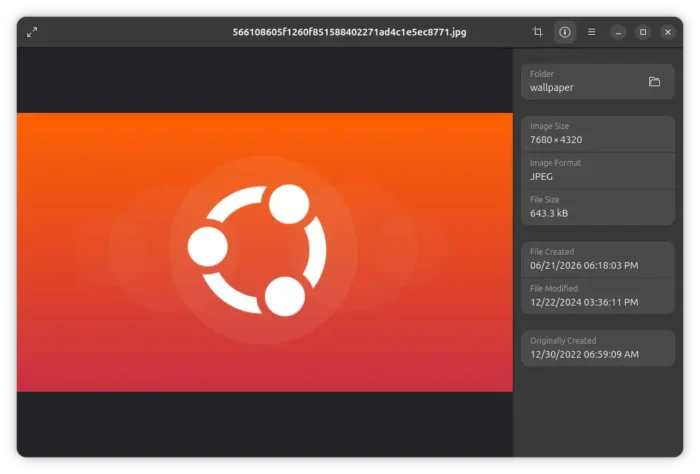Open the hamburger main menu
Image resolution: width=700 pixels, height=474 pixels.
[x=592, y=32]
